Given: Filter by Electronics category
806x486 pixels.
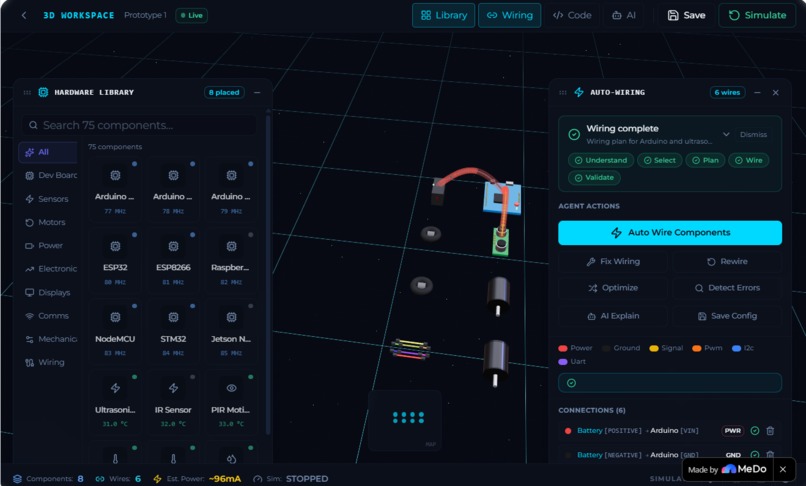Looking at the screenshot, I should tap(50, 269).
